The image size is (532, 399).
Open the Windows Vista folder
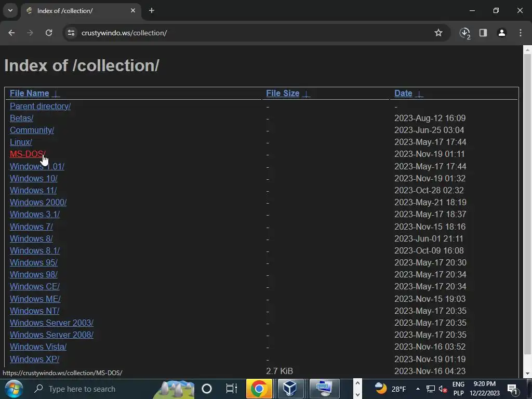pos(38,347)
